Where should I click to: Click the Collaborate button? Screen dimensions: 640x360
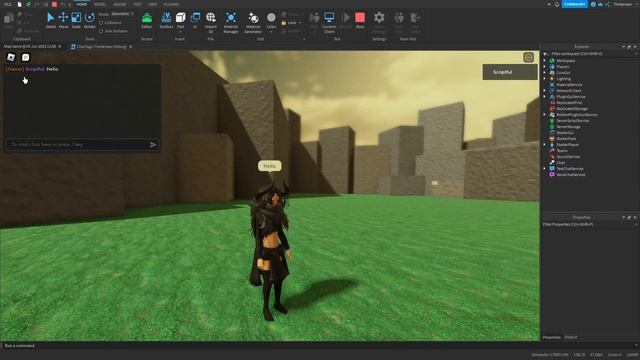pos(575,4)
